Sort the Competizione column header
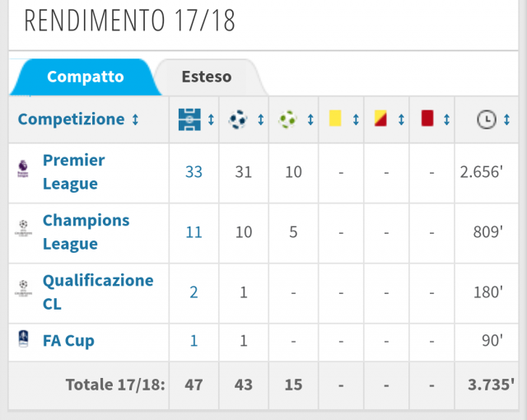This screenshot has height=420, width=527. click(78, 119)
